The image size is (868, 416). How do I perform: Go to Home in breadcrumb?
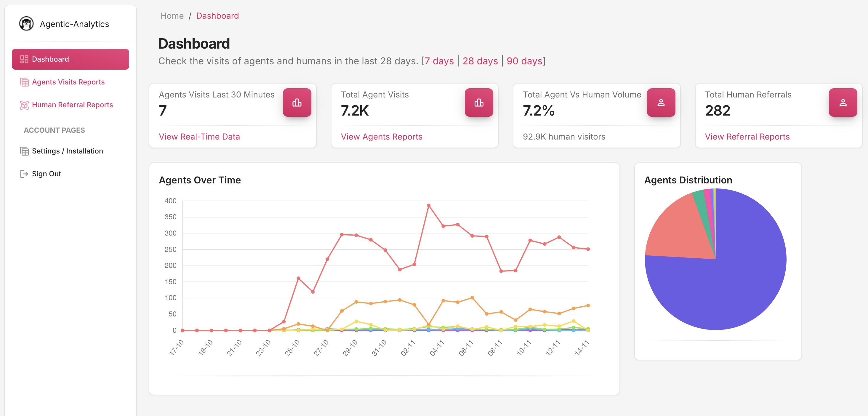point(172,16)
